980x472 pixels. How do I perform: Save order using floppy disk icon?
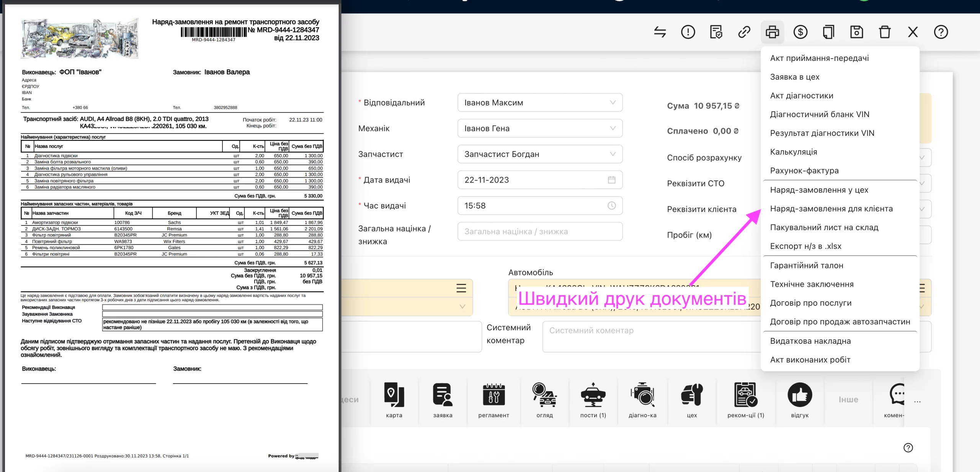(856, 32)
